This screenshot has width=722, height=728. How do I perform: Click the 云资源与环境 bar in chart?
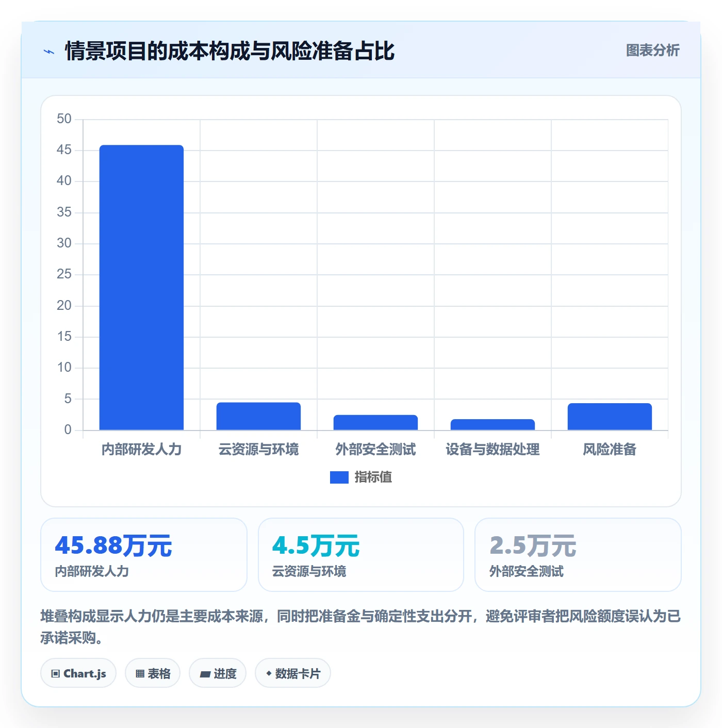click(x=258, y=416)
